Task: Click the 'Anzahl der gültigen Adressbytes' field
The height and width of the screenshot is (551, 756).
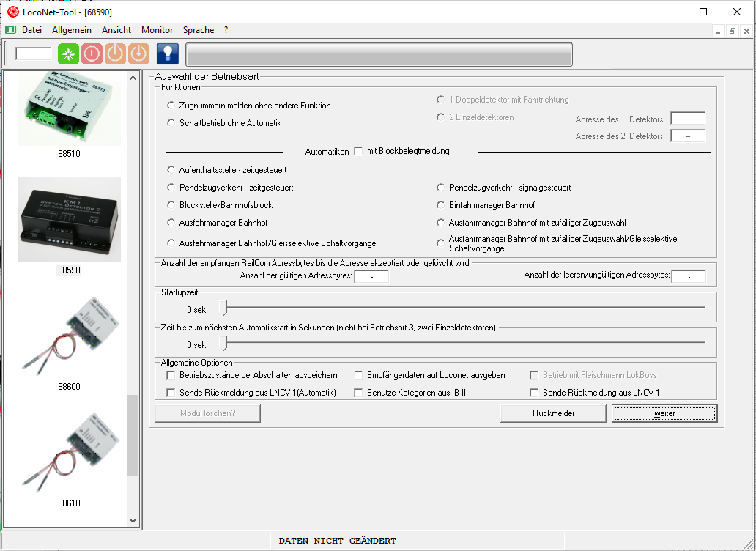Action: pyautogui.click(x=371, y=276)
